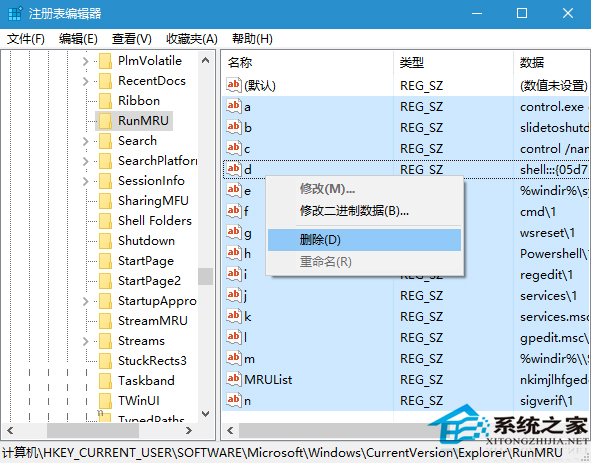
Task: Select the string icon of value f
Action: (234, 211)
